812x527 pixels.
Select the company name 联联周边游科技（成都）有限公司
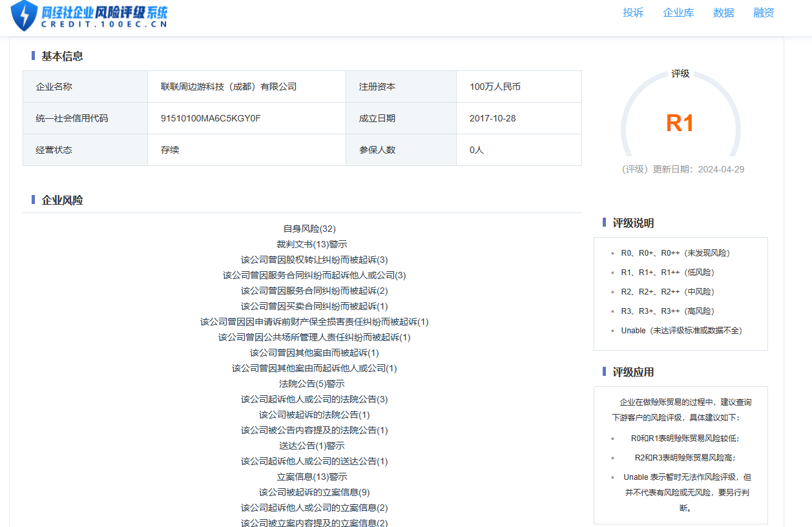point(229,87)
